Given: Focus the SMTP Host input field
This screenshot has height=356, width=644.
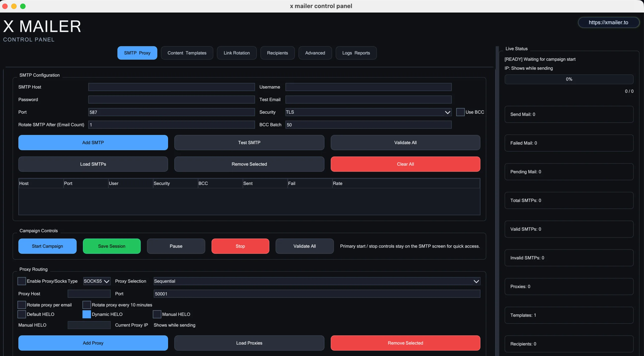Looking at the screenshot, I should point(171,87).
